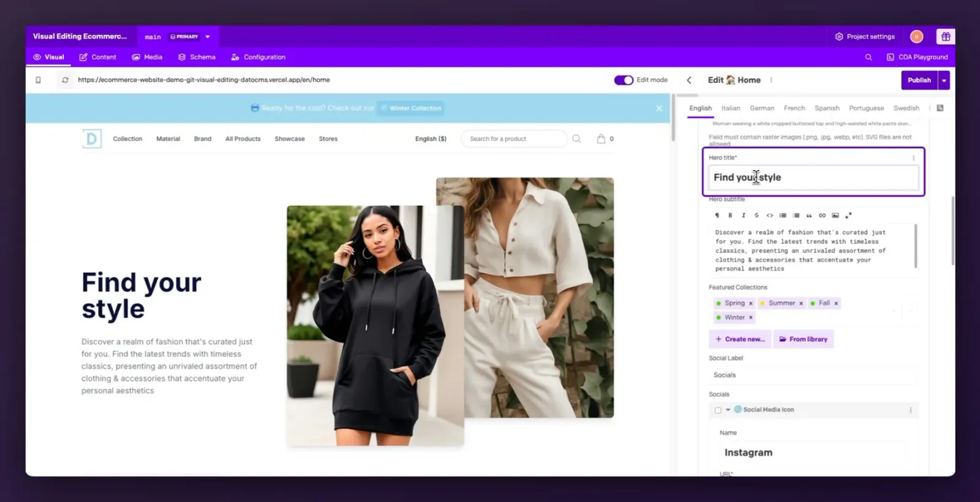Open the main environment dropdown
980x502 pixels.
tap(208, 37)
